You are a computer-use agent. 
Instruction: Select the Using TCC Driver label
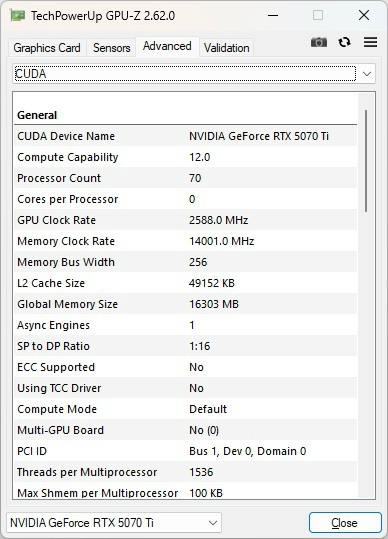tap(59, 388)
